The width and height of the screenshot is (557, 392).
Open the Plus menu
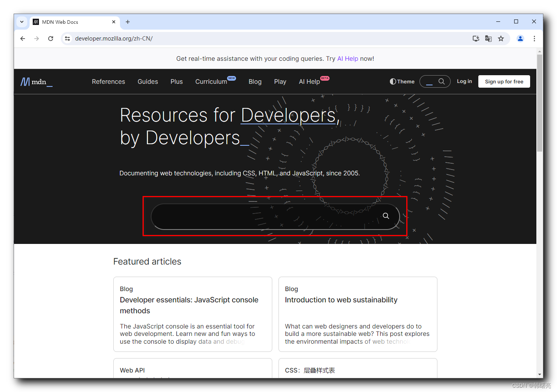click(176, 81)
